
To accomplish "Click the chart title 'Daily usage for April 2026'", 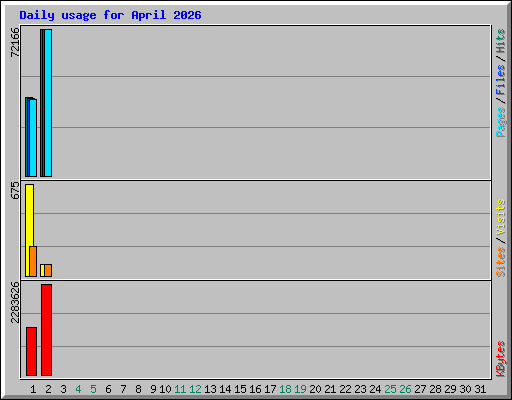I will tap(110, 15).
